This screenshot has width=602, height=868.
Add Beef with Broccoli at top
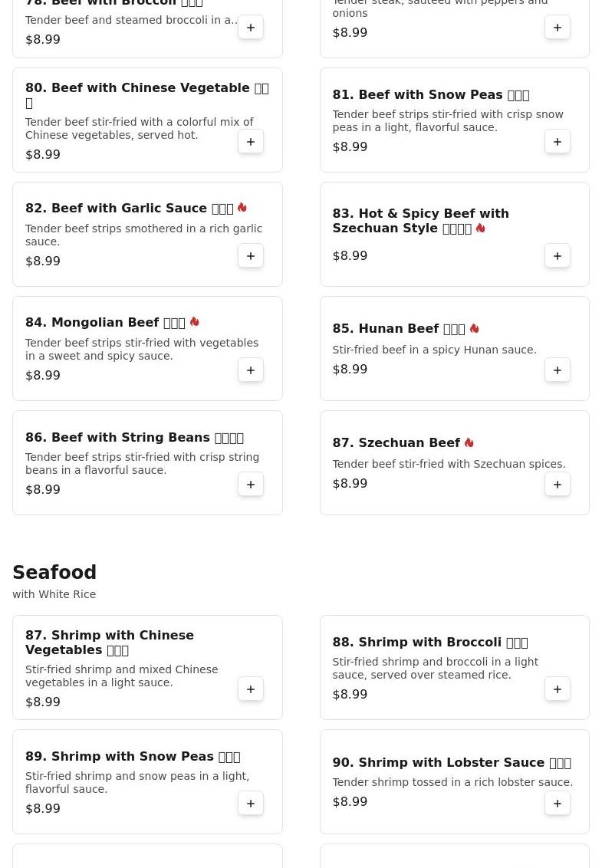(251, 28)
